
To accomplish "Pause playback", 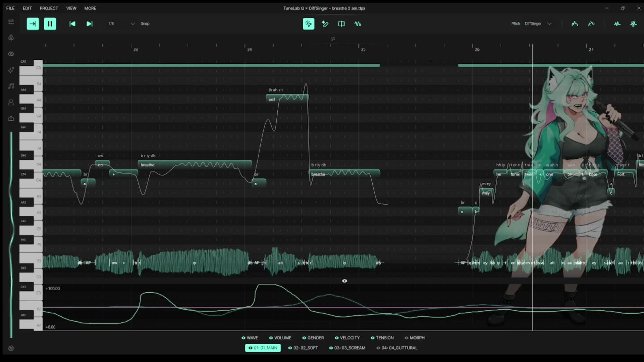I will coord(50,24).
